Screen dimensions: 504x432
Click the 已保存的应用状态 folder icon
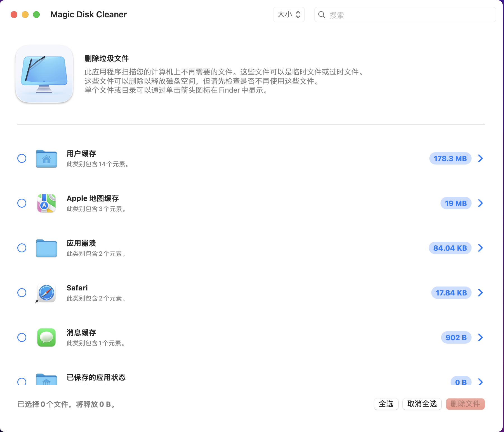46,380
